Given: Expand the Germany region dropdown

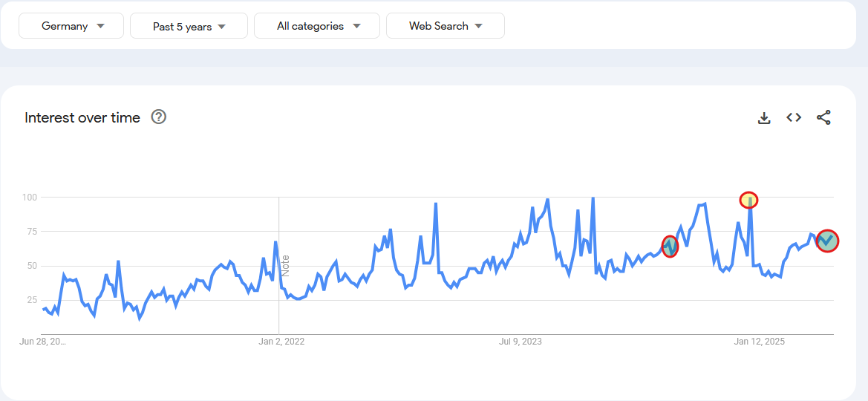Looking at the screenshot, I should coord(71,26).
